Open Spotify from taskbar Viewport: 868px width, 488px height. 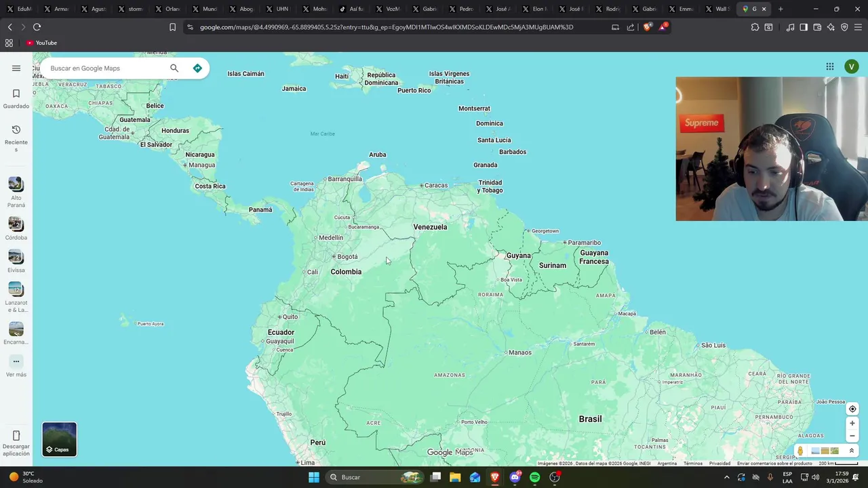tap(534, 477)
